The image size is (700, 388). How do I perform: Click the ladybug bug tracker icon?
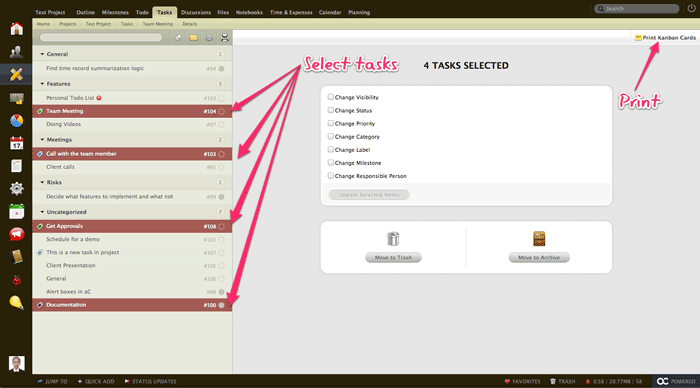[17, 280]
